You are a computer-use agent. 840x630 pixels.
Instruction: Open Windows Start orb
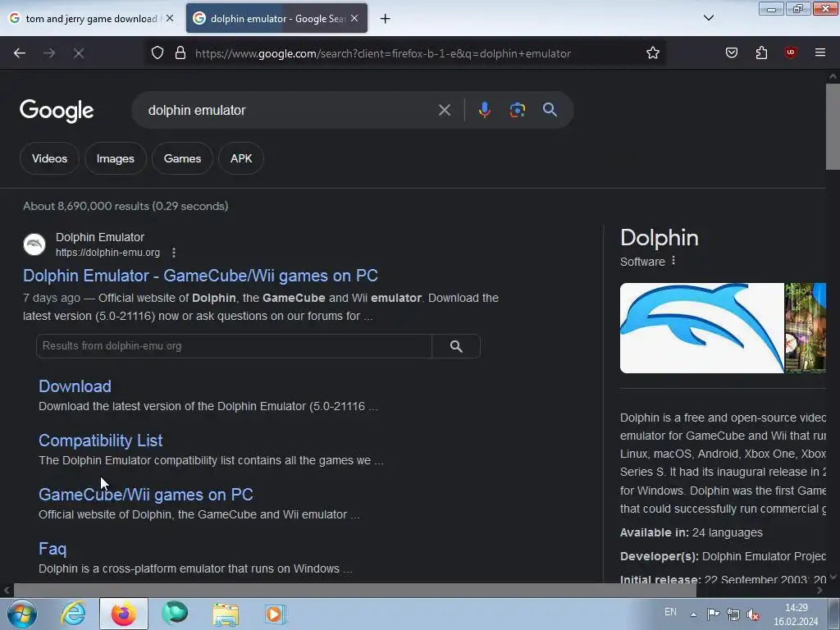point(22,614)
